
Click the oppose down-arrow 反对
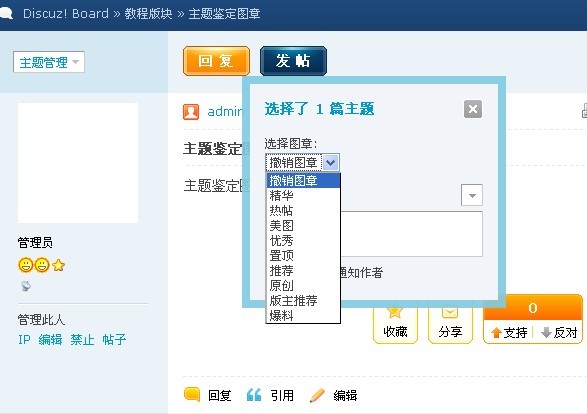[x=546, y=332]
